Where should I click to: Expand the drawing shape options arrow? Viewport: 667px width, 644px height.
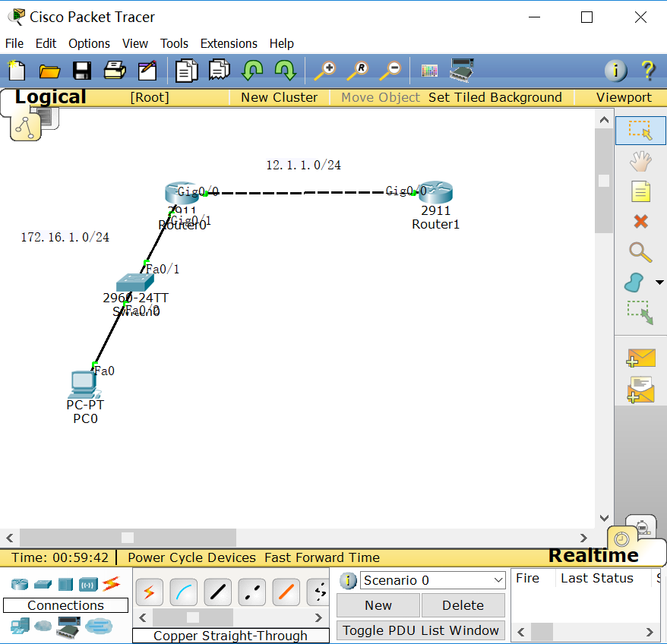(x=659, y=283)
